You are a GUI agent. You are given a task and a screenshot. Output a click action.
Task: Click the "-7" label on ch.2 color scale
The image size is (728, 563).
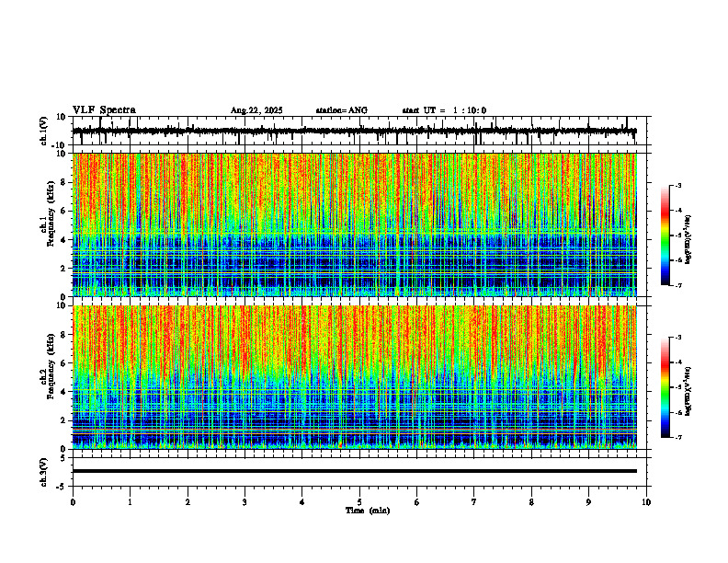coord(678,437)
